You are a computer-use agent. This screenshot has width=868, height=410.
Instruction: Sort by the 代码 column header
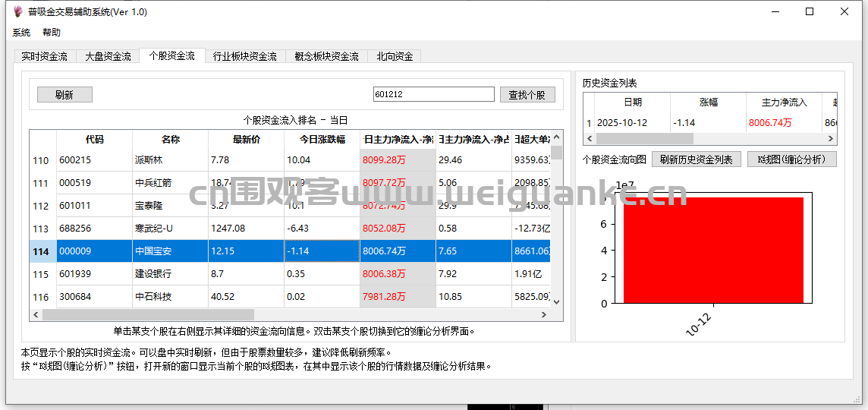94,140
